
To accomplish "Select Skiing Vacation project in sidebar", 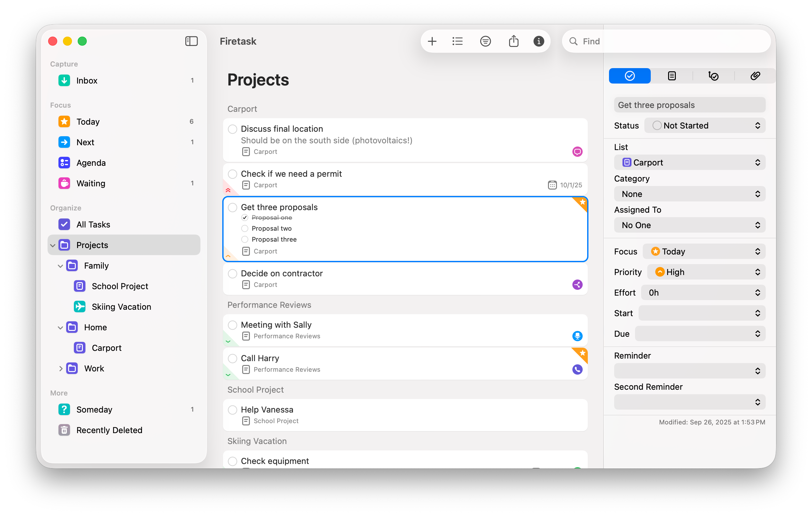I will [x=121, y=307].
